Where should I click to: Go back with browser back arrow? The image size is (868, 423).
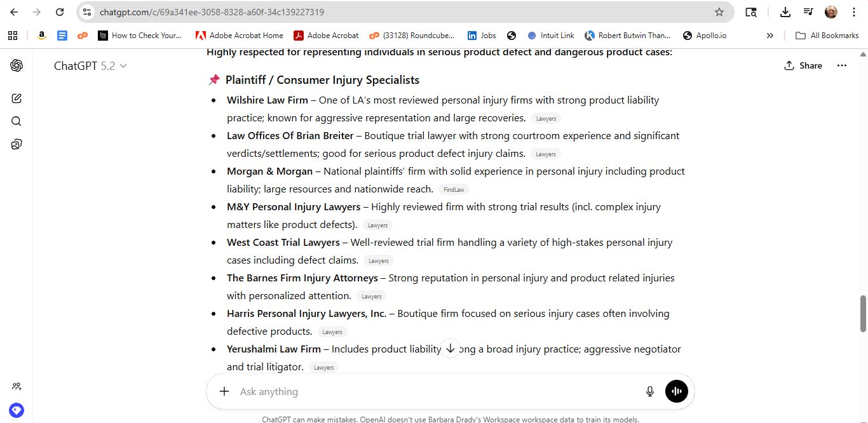(x=14, y=12)
